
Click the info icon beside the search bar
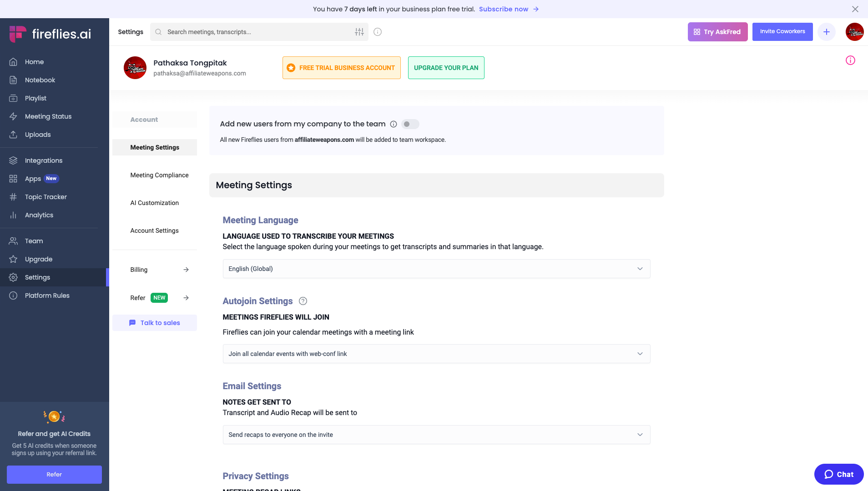pos(378,32)
